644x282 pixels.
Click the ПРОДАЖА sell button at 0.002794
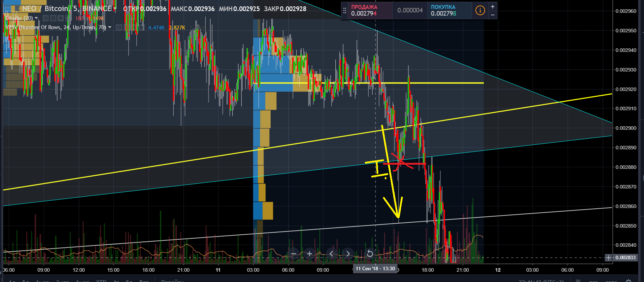click(x=370, y=10)
